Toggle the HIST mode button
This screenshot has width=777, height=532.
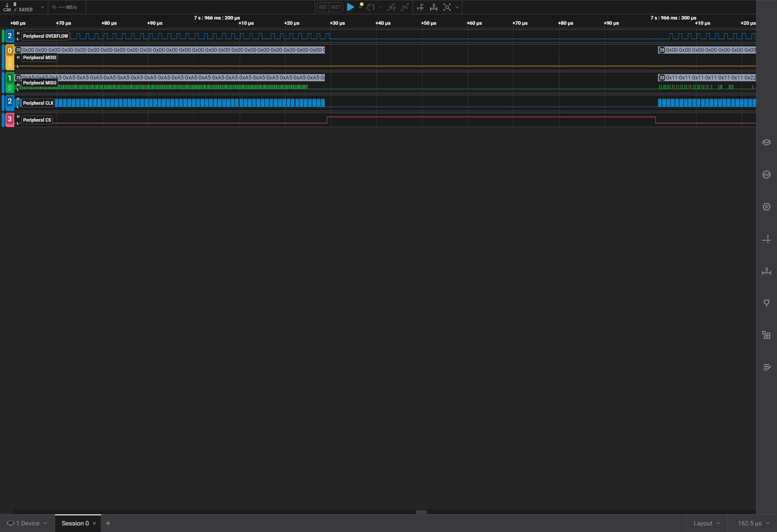[336, 7]
